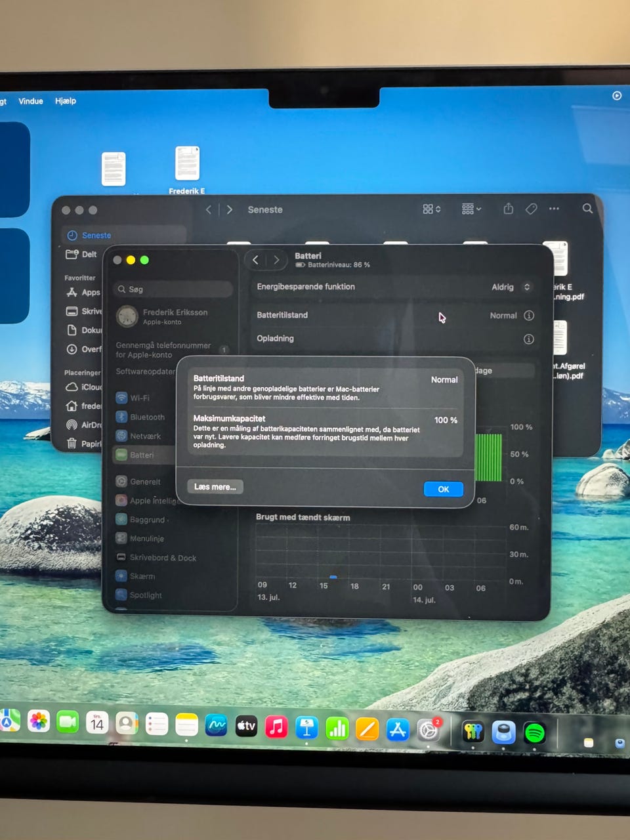This screenshot has height=840, width=630.
Task: Click Læs mere... button
Action: pyautogui.click(x=215, y=486)
